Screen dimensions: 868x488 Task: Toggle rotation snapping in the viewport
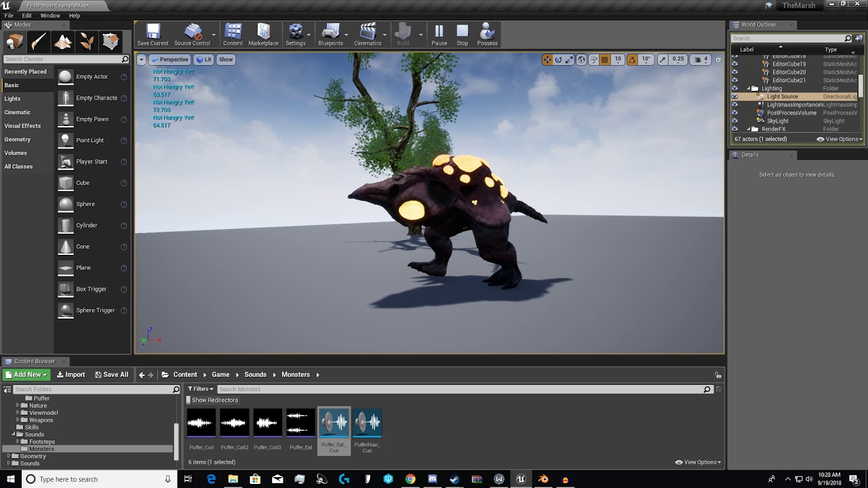[x=632, y=60]
